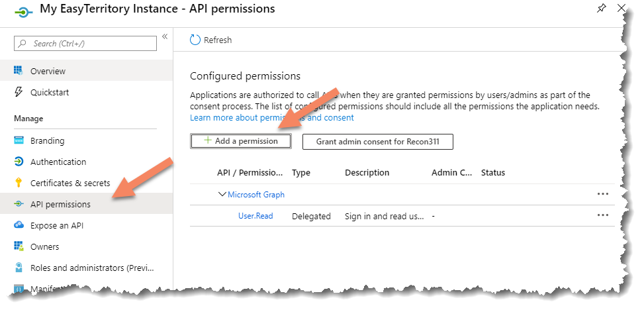Open the Authentication menu item
The image size is (644, 310).
[58, 162]
